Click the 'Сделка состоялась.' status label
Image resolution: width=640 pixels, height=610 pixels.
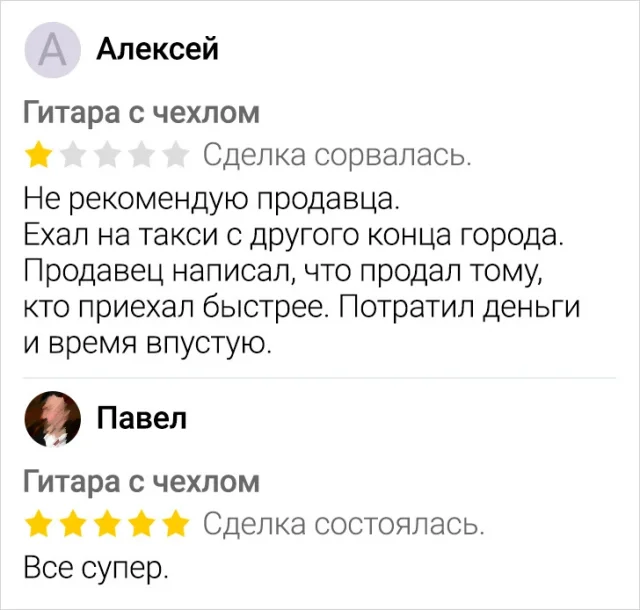pyautogui.click(x=344, y=523)
